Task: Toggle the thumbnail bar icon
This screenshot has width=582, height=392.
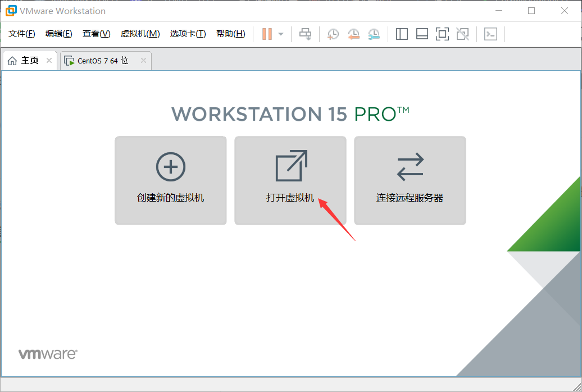Action: (x=422, y=34)
